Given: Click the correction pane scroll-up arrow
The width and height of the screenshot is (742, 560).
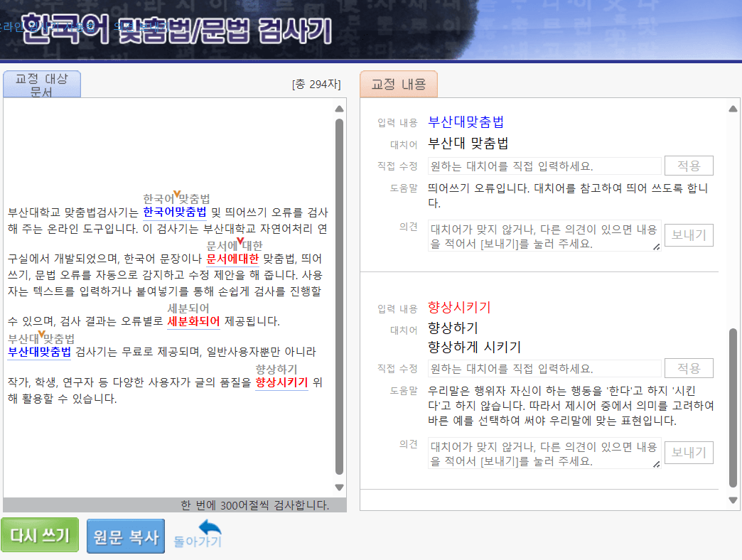Looking at the screenshot, I should coord(733,109).
